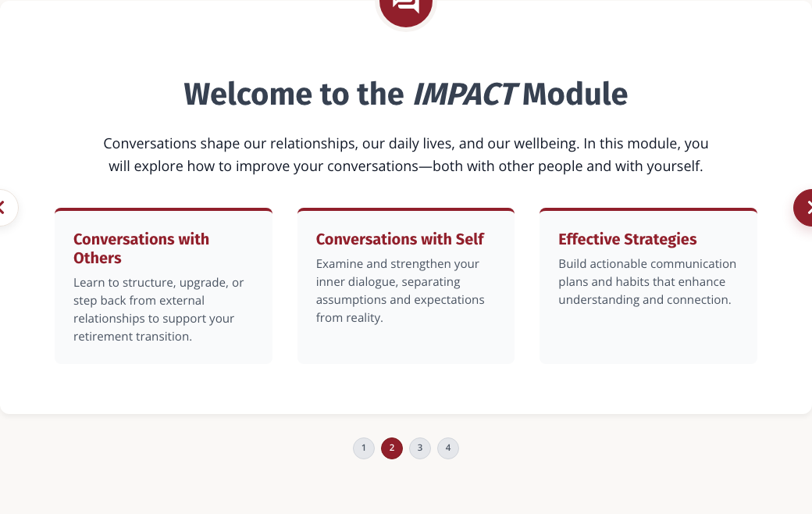Click the red top border of Effective Strategies card

[648, 209]
